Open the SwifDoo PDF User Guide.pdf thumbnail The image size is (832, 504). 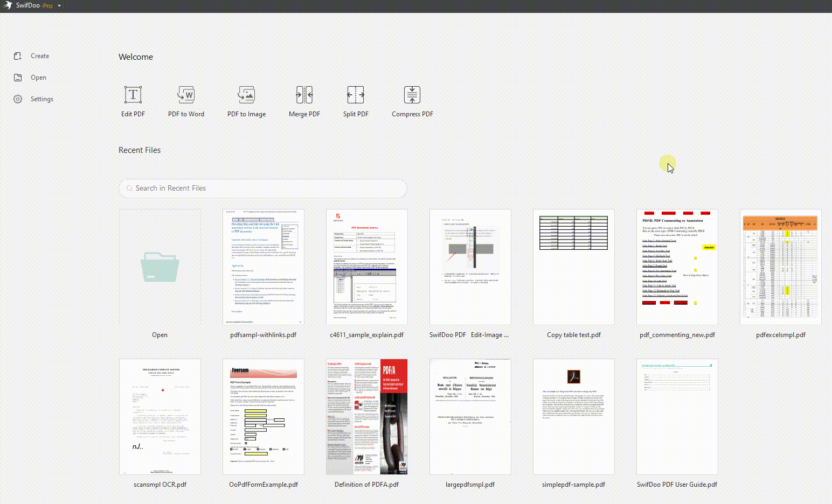[677, 417]
